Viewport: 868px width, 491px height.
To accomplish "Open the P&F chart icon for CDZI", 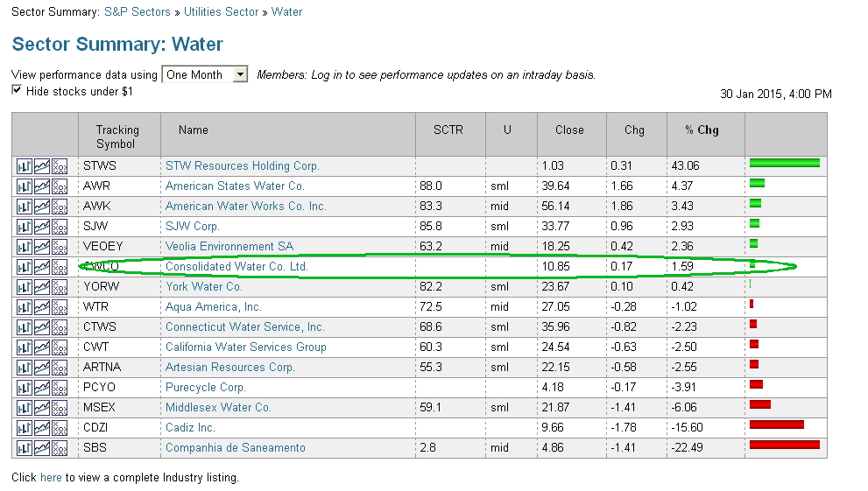I will tap(60, 428).
